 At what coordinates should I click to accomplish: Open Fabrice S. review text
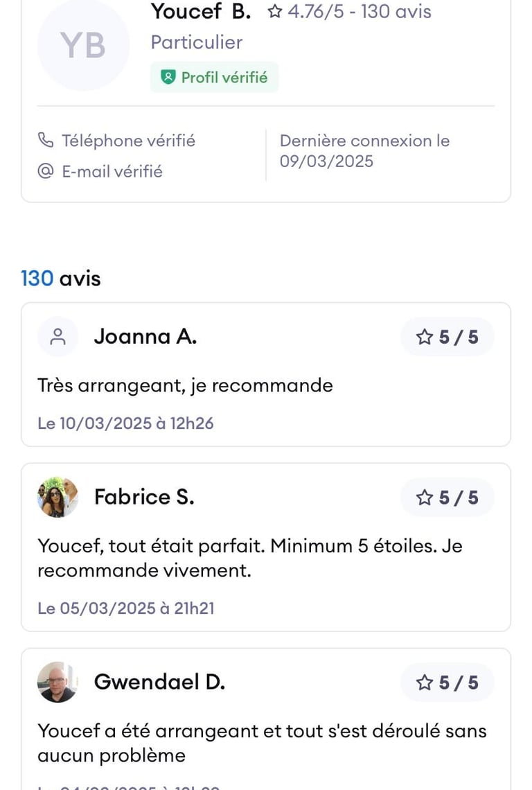pyautogui.click(x=249, y=558)
